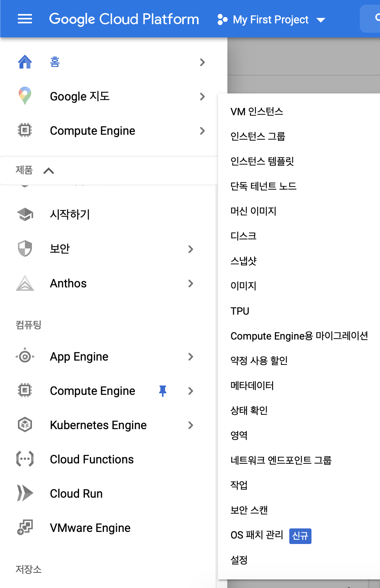Screen dimensions: 380x588
Task: Open App Engine label in navigation
Action: tap(79, 357)
